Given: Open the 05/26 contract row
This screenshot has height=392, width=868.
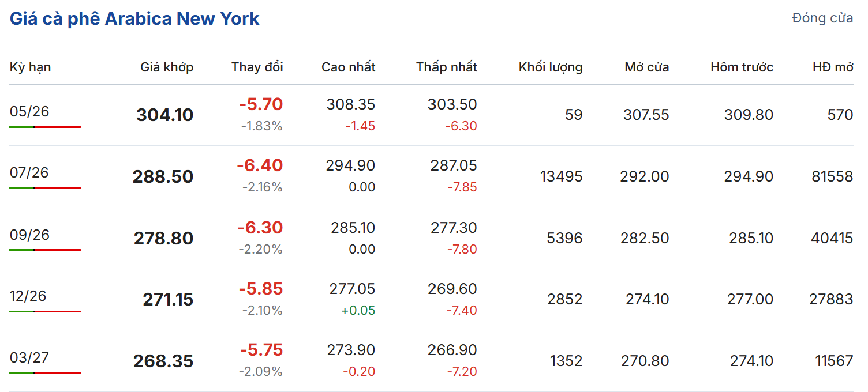Looking at the screenshot, I should [29, 111].
